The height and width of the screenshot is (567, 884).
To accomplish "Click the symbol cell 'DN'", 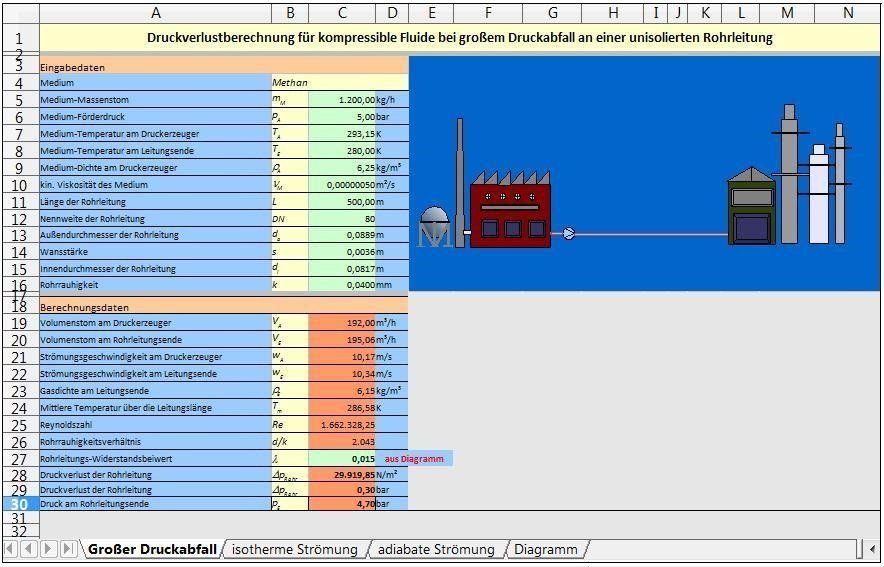I will pyautogui.click(x=290, y=219).
